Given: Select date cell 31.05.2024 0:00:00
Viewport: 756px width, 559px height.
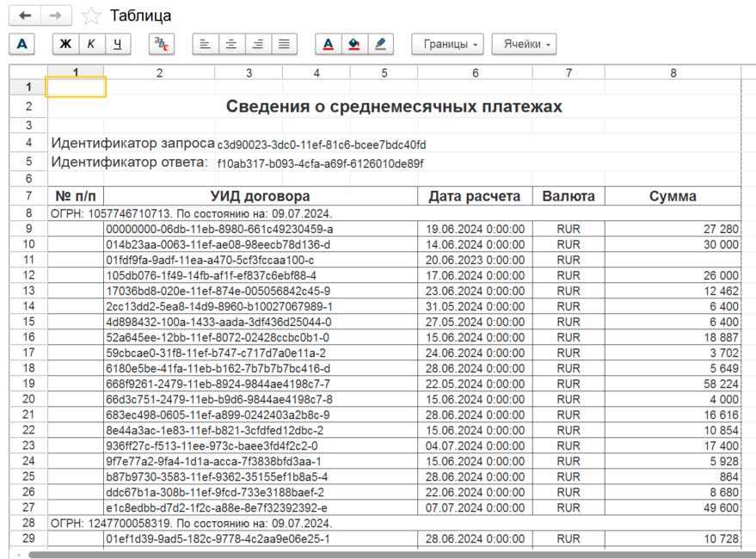Looking at the screenshot, I should pos(475,306).
